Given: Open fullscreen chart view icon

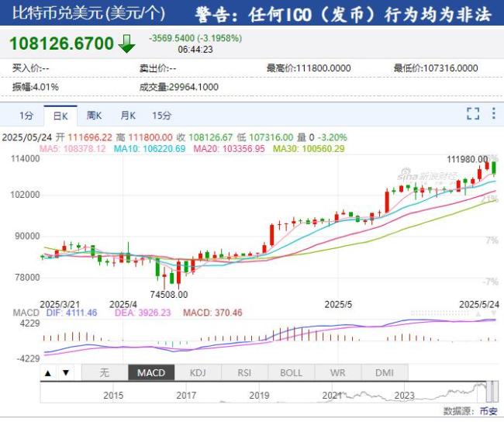Looking at the screenshot, I should 473,113.
